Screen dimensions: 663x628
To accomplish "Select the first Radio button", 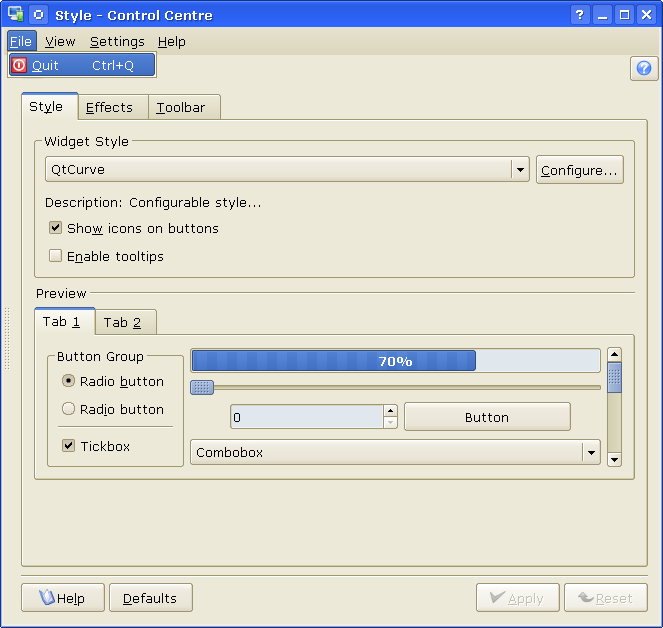I will 68,381.
